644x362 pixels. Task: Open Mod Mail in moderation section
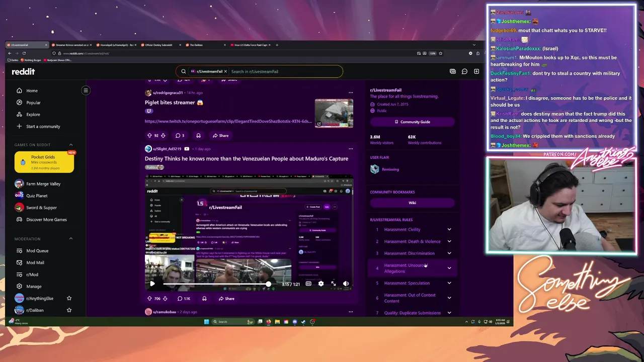35,262
